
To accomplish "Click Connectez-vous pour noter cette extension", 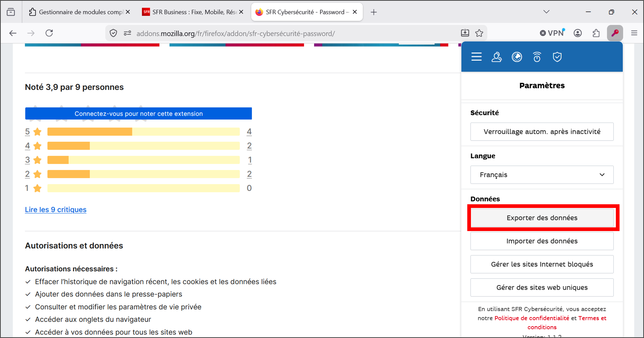I will [x=138, y=113].
